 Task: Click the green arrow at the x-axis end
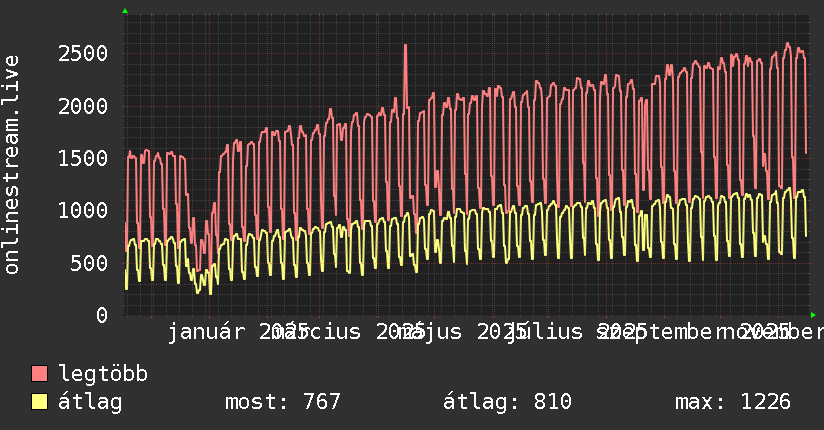[x=813, y=315]
